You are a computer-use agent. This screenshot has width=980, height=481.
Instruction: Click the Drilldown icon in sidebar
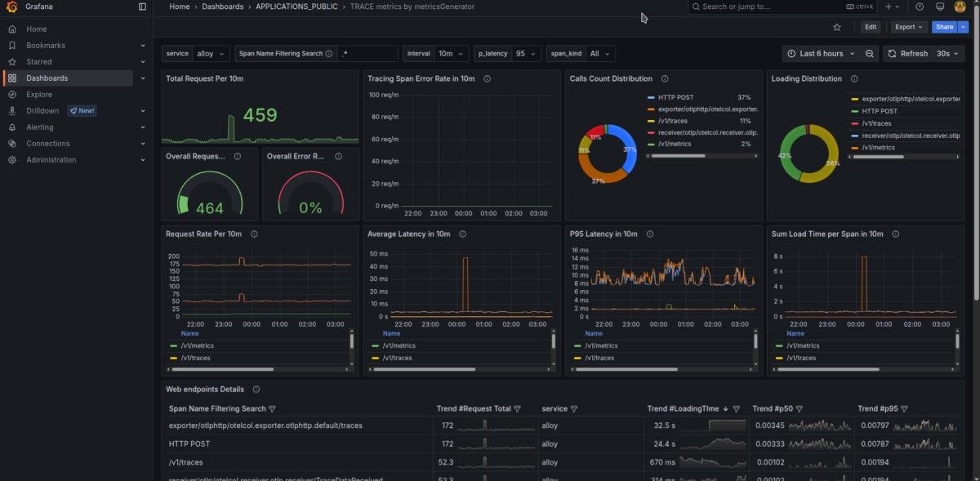tap(12, 111)
